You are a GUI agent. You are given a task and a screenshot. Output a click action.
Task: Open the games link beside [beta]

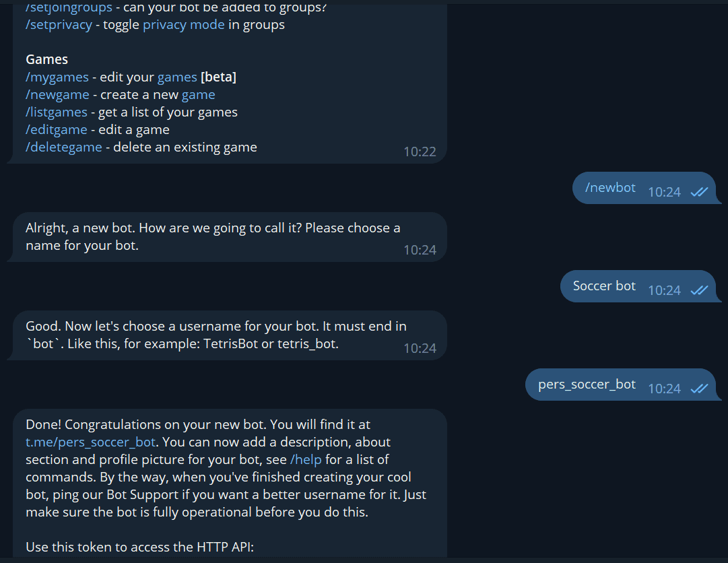click(x=177, y=77)
